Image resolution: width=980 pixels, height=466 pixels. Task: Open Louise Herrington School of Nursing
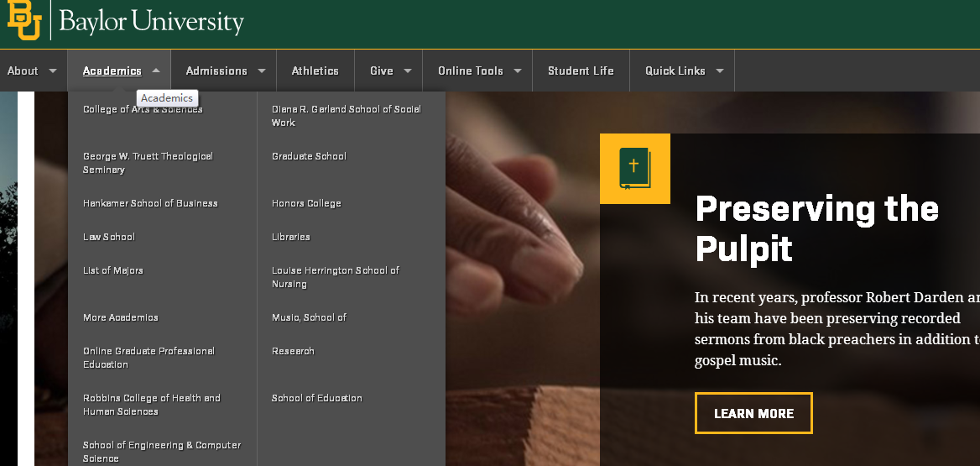point(336,277)
